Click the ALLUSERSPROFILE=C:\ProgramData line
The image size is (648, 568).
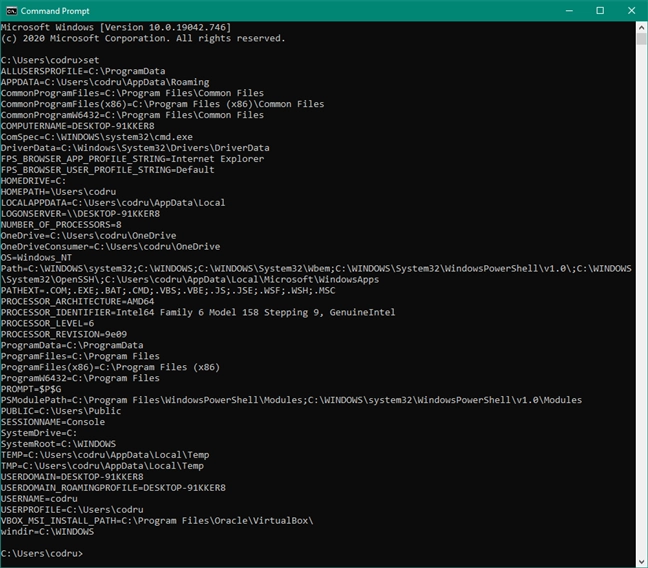[83, 71]
